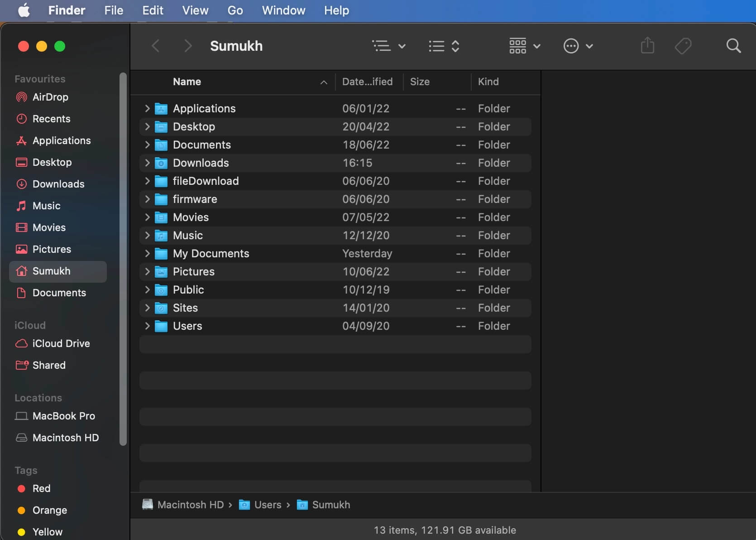
Task: Open Recents in the sidebar
Action: point(51,119)
